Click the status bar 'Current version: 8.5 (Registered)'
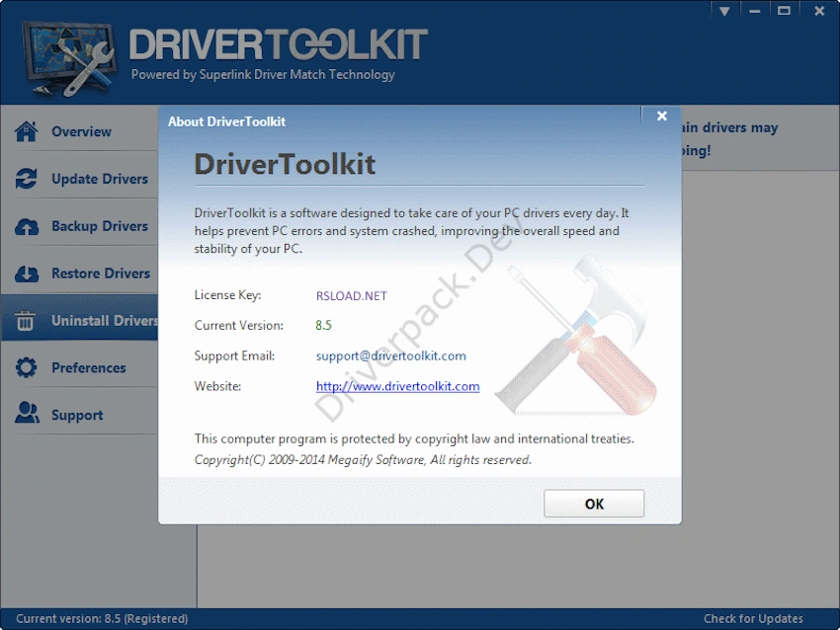This screenshot has width=840, height=630. click(x=102, y=619)
